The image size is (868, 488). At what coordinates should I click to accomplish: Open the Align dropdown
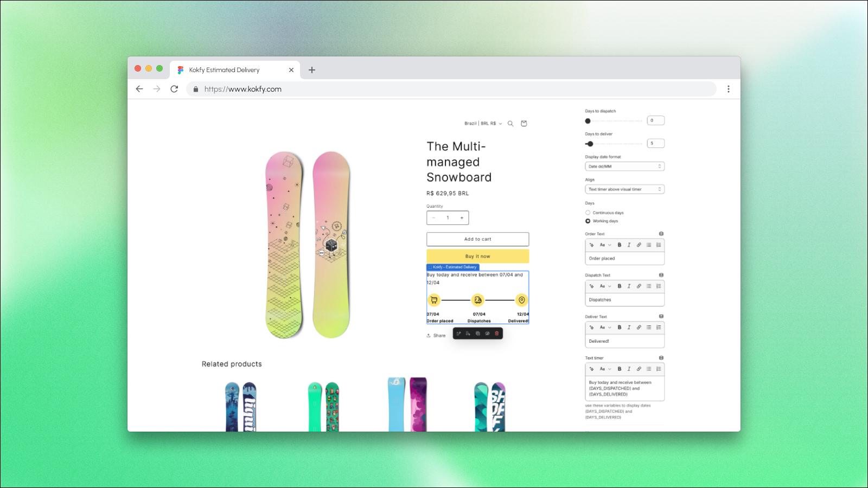tap(625, 189)
